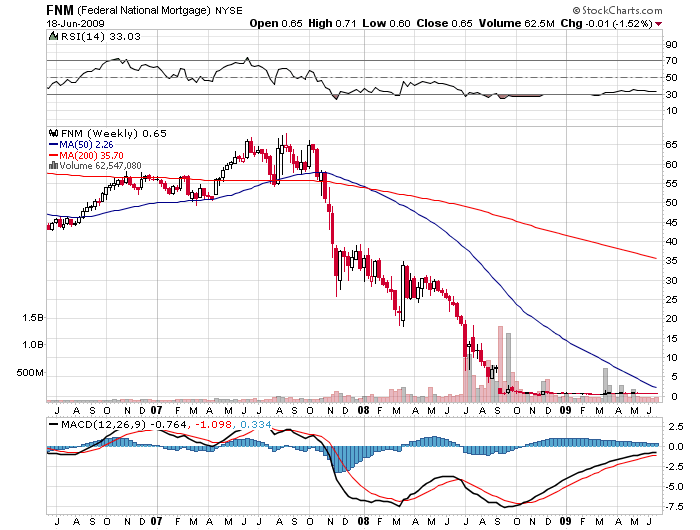Viewport: 700px width, 530px height.
Task: Click the 500M volume axis label
Action: click(x=29, y=372)
